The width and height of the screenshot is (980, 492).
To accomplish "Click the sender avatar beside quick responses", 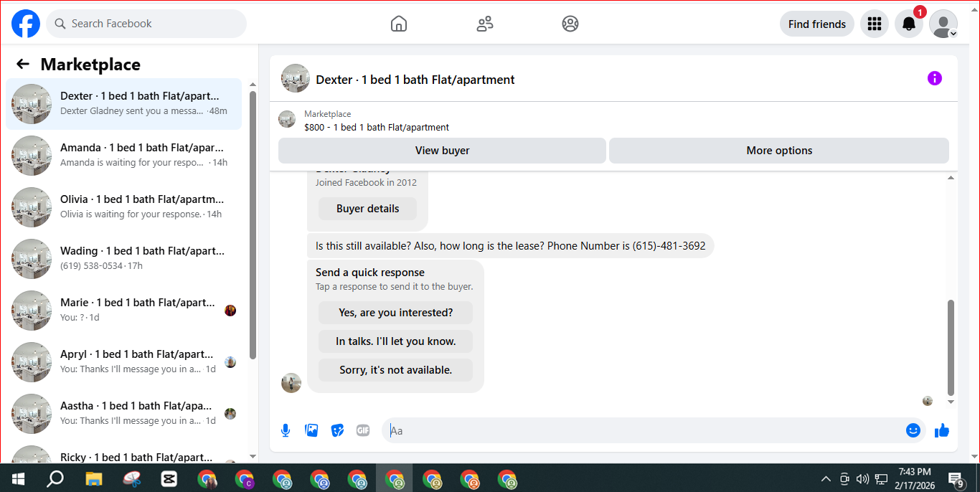I will pos(291,383).
